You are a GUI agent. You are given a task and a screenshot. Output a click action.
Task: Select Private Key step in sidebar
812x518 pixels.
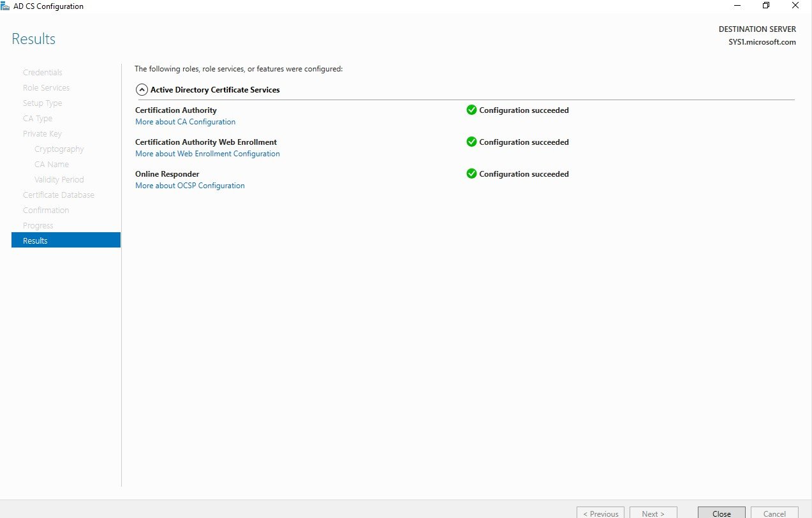pyautogui.click(x=43, y=134)
